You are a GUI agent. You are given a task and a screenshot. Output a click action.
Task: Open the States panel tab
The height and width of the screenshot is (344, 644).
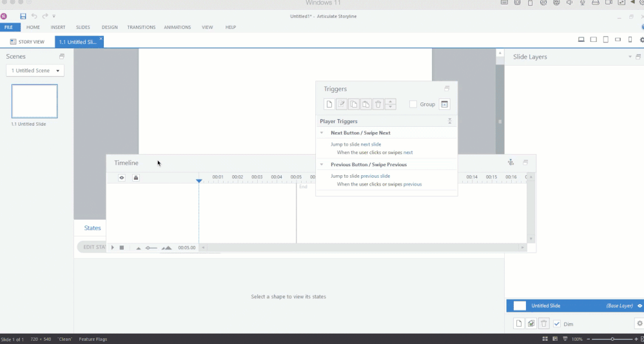coord(92,228)
